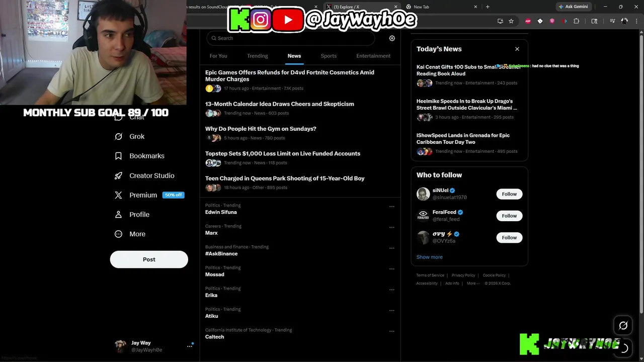The image size is (644, 362).
Task: Select the News tab
Action: pos(294,56)
